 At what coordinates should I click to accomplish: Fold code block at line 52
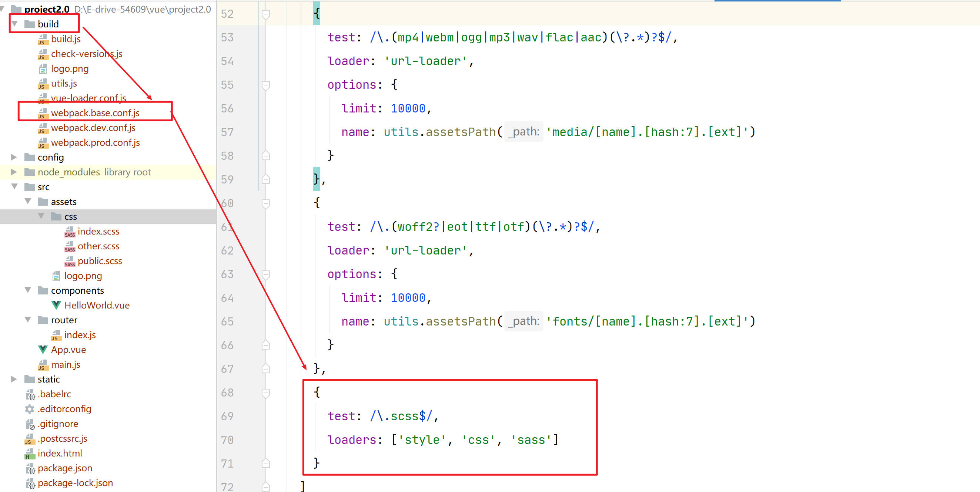[x=266, y=14]
